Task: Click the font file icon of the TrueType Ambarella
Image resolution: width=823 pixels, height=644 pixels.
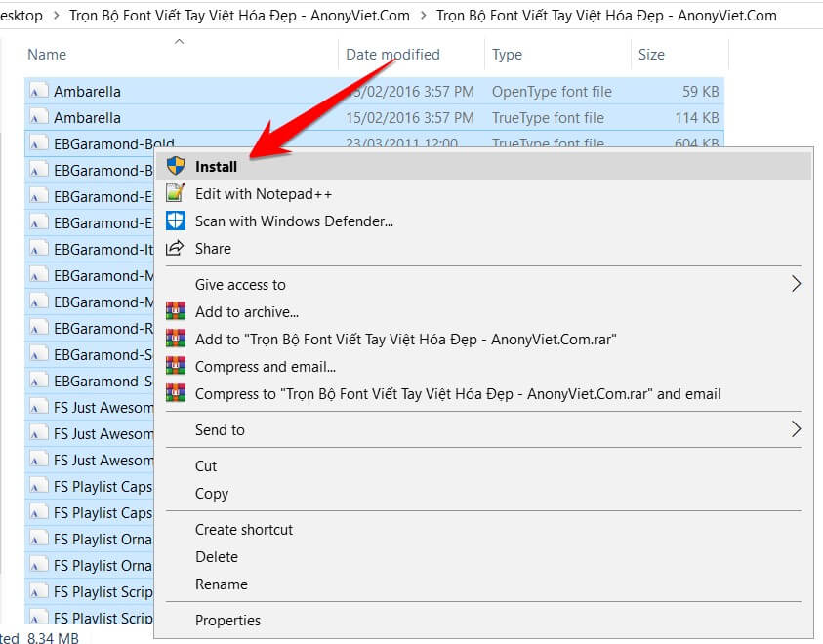Action: (38, 117)
